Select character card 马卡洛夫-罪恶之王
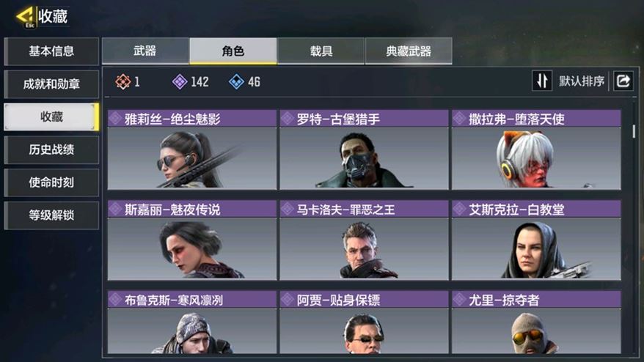Screen dimensions: 644x362 point(364,240)
